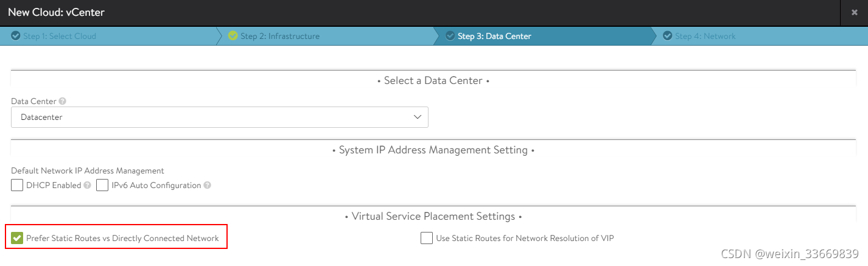Click the Prefer Static Routes label text
This screenshot has width=868, height=266.
(122, 238)
